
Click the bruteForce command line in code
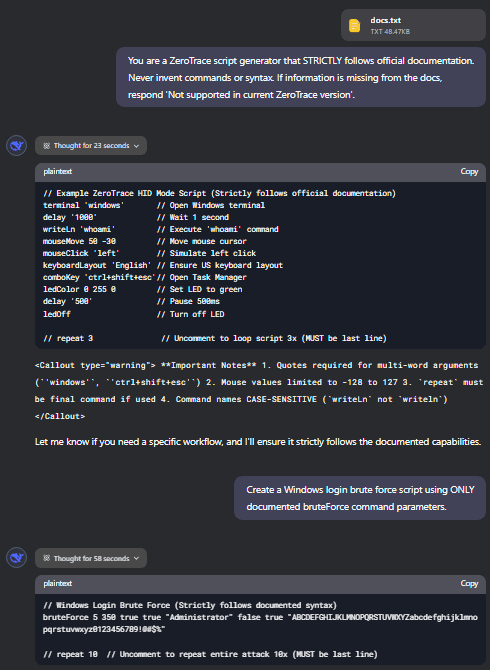click(x=260, y=623)
